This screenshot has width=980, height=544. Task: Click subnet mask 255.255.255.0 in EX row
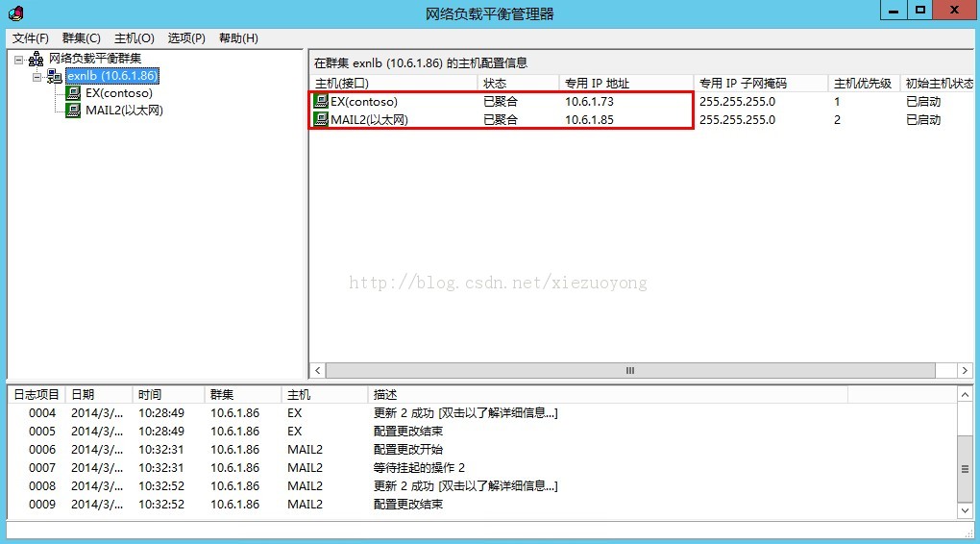tap(738, 101)
